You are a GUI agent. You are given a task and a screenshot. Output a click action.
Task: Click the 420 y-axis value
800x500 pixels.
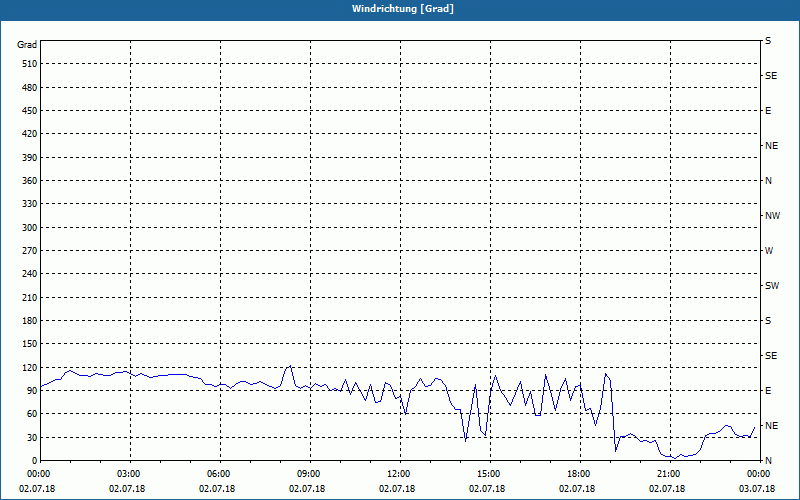click(x=29, y=134)
